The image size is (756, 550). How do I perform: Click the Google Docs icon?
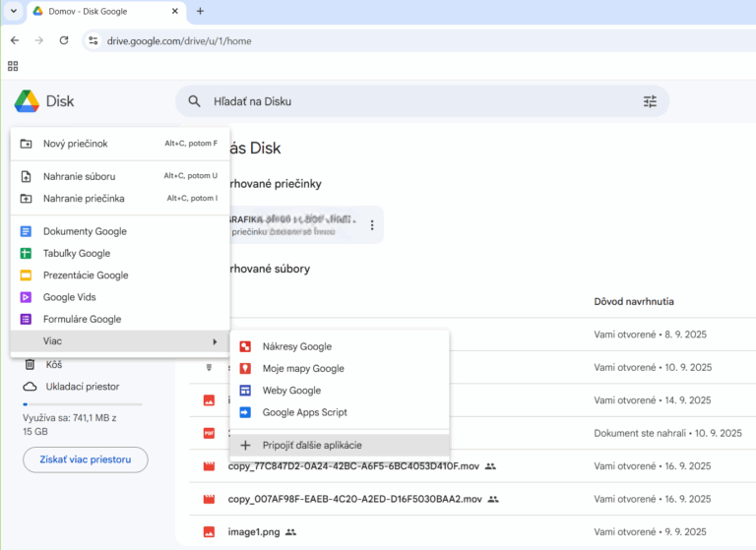tap(27, 231)
